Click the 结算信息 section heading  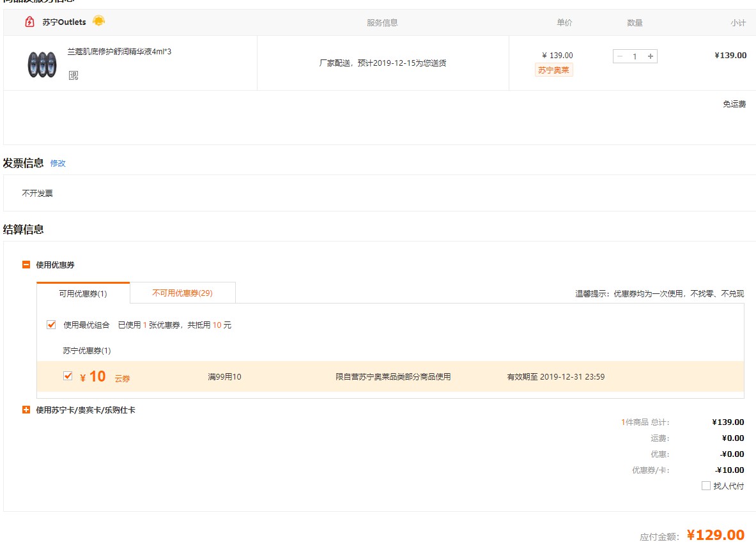[x=23, y=229]
